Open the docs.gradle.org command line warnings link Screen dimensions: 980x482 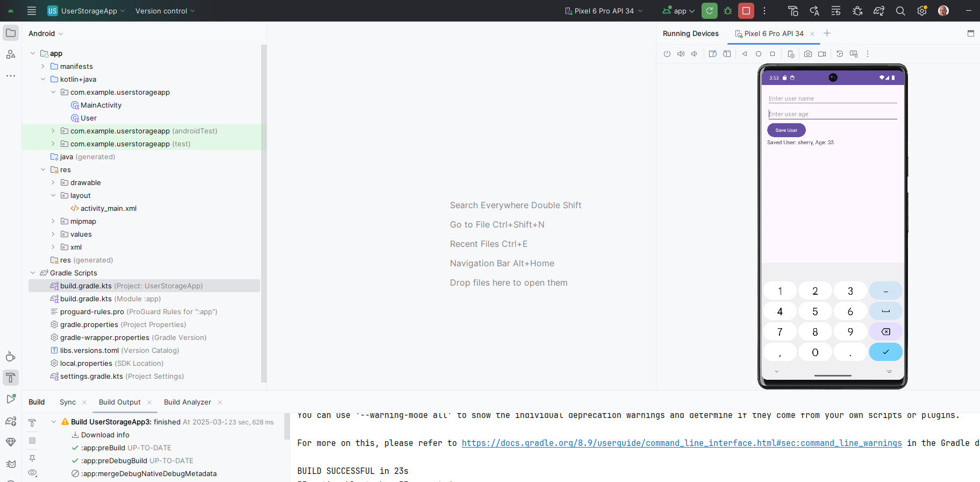coord(682,443)
